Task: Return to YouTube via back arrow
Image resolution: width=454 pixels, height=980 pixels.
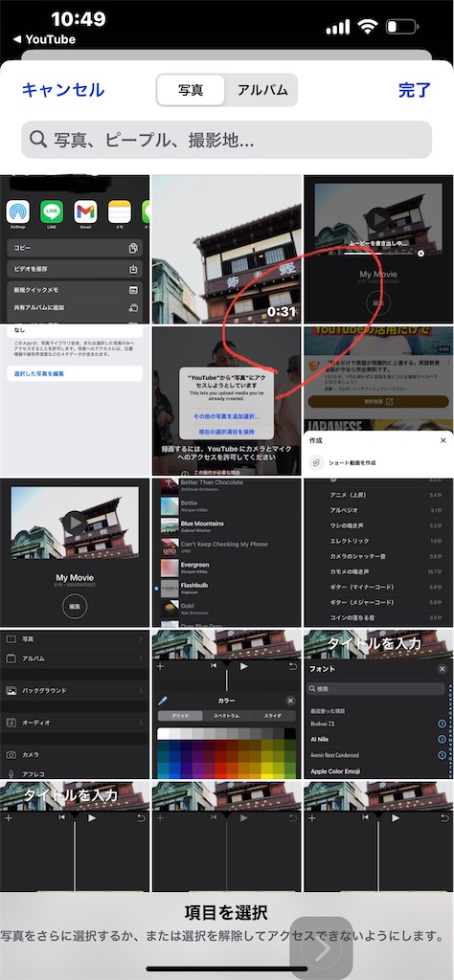Action: pos(44,39)
